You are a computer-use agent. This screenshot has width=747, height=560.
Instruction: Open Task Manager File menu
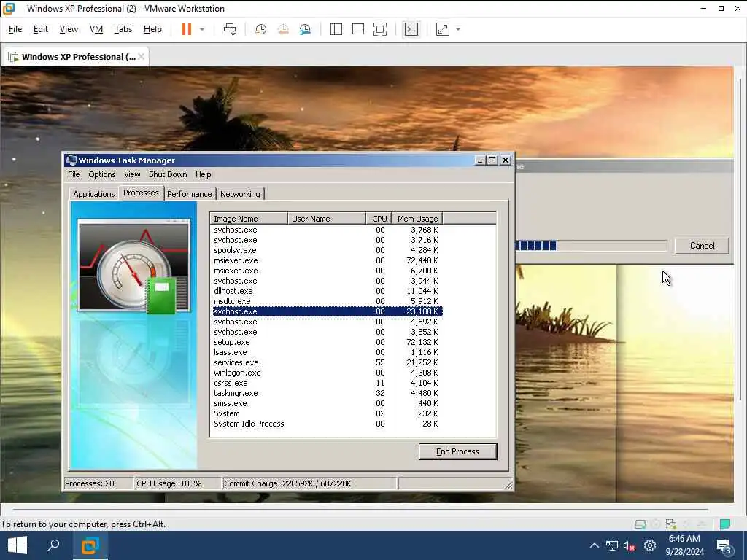tap(74, 174)
